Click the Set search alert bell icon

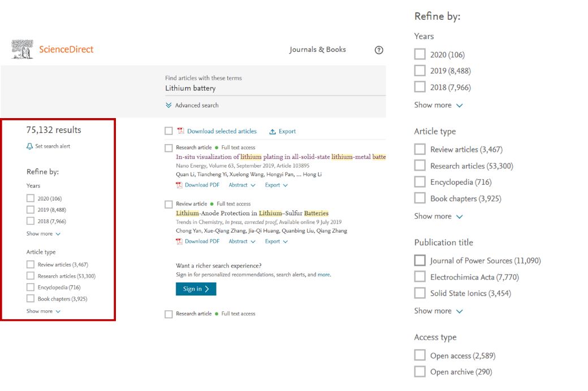tap(30, 146)
